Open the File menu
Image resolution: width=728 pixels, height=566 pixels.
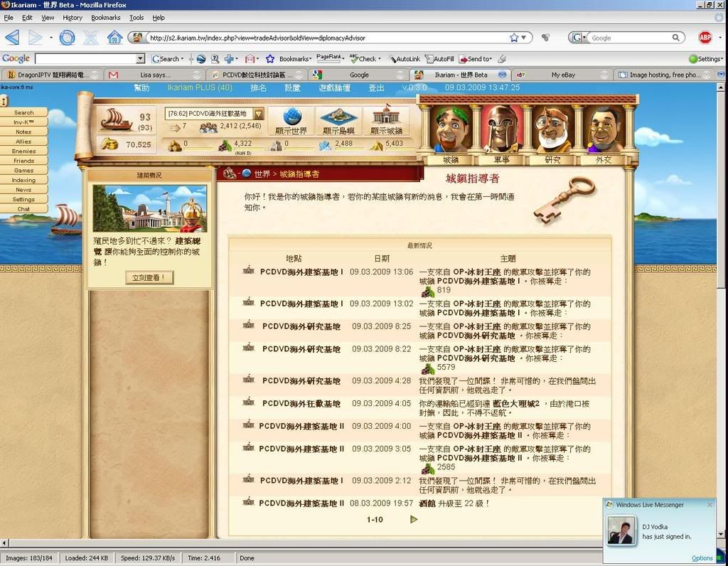[9, 18]
